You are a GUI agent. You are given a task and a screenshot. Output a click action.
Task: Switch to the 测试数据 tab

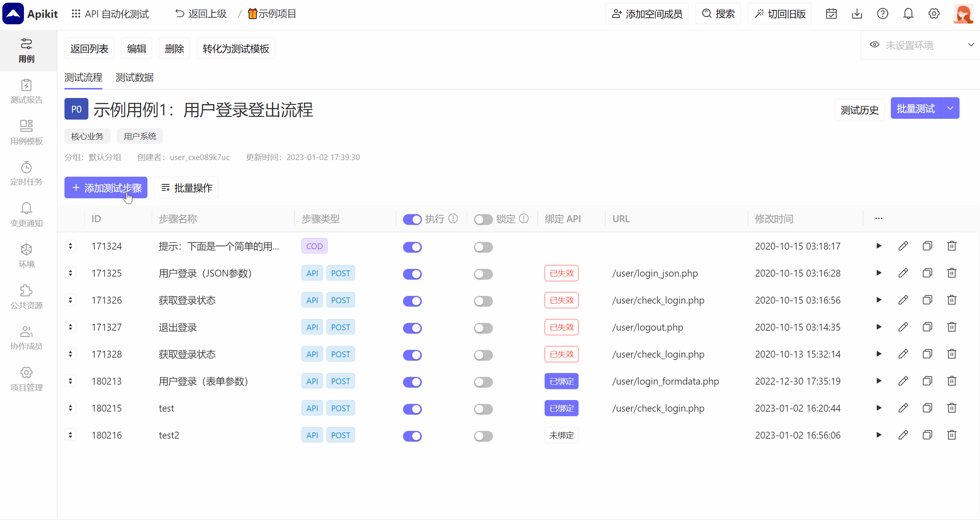click(135, 78)
